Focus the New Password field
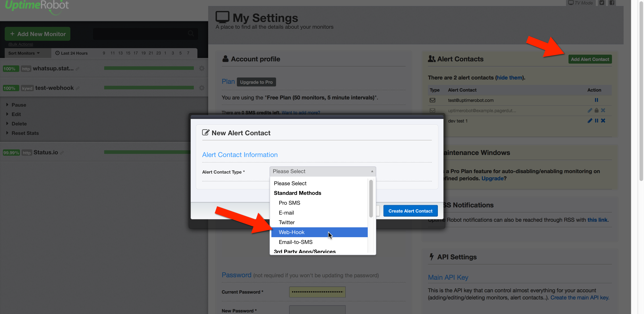The height and width of the screenshot is (314, 644). (x=317, y=310)
